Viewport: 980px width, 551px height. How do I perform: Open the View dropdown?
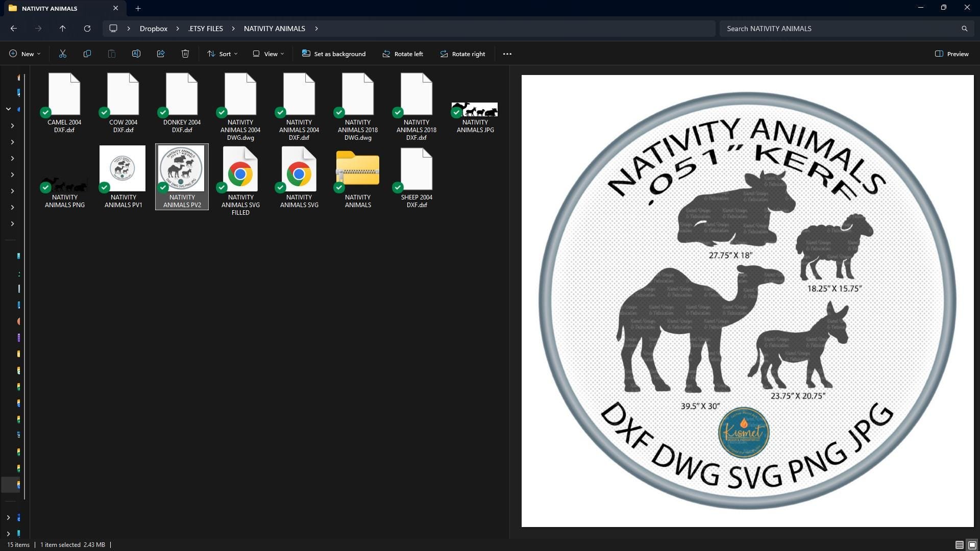268,54
